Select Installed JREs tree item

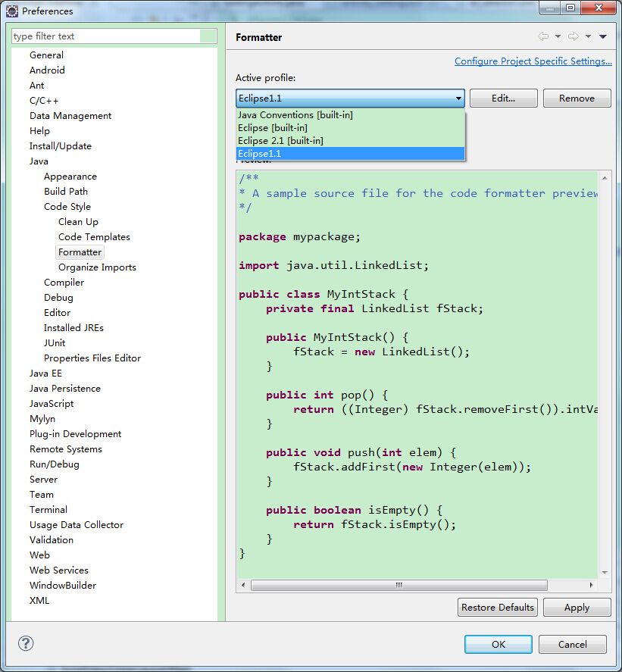tap(73, 328)
